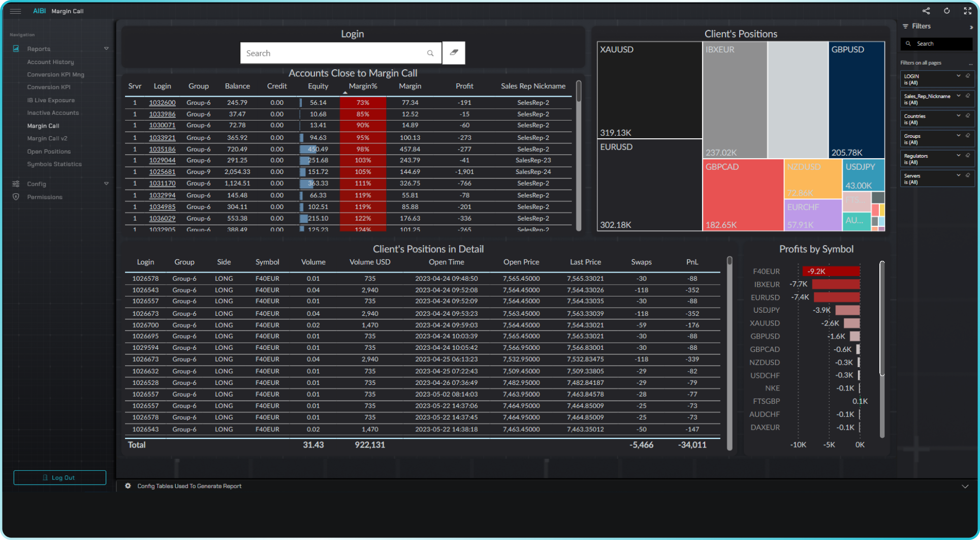Sort positions table by Open Time column
This screenshot has height=540, width=980.
(446, 262)
